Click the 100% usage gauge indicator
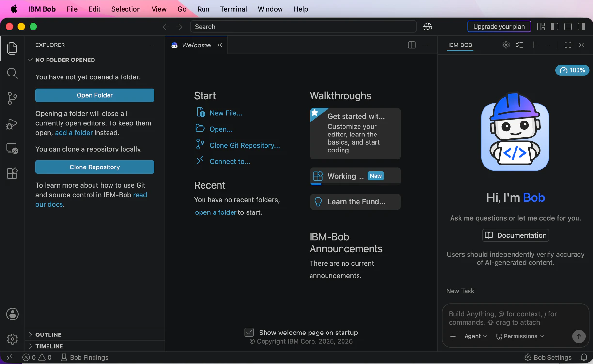 pyautogui.click(x=572, y=70)
